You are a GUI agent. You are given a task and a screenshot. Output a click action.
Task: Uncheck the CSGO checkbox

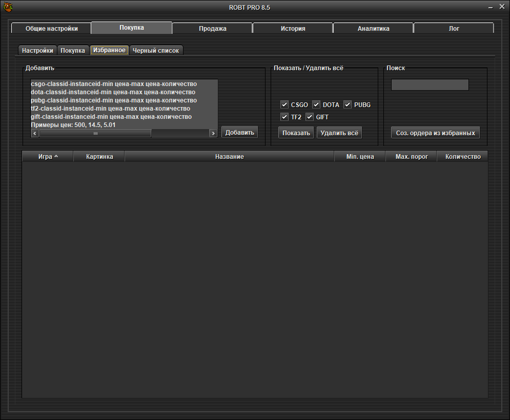[x=284, y=104]
